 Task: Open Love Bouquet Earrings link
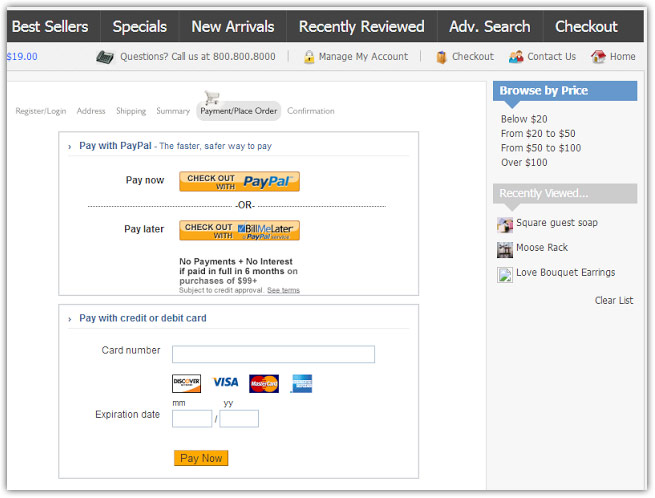click(x=566, y=273)
